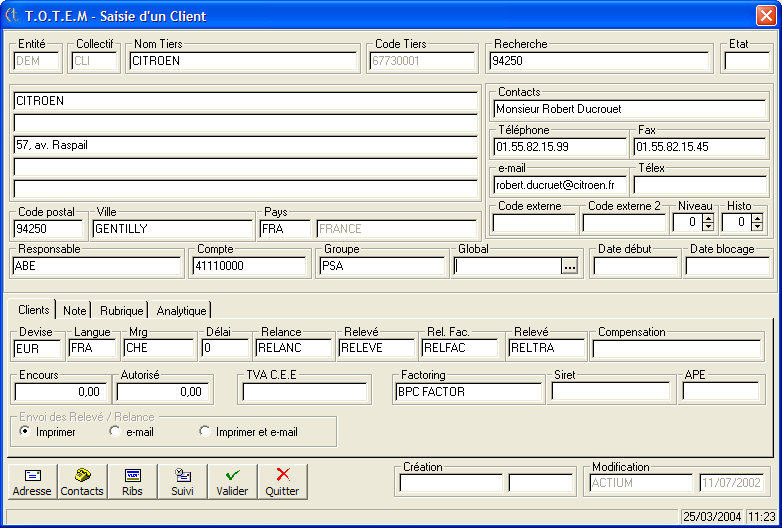
Task: Click the Factoring field BPC FACTOR
Action: [x=469, y=392]
